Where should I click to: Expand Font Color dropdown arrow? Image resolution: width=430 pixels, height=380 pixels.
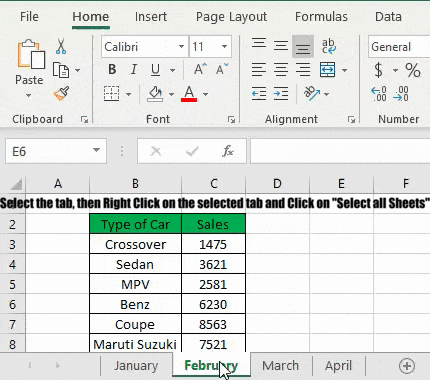click(x=205, y=94)
